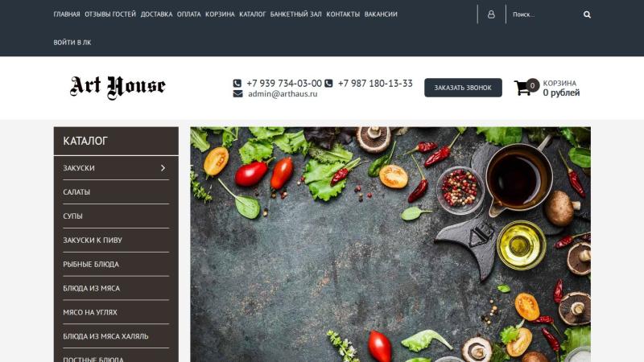Select the Мясо на углях category
The image size is (644, 362).
116,312
